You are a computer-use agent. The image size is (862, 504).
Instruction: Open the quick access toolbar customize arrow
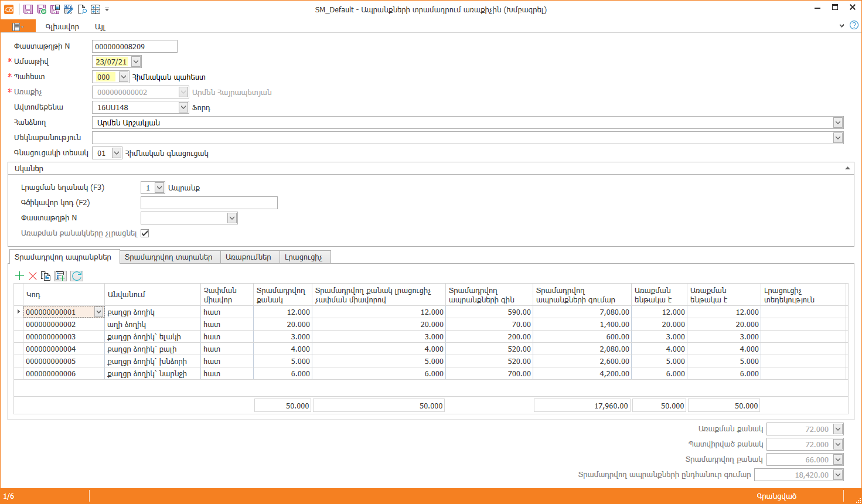point(107,9)
